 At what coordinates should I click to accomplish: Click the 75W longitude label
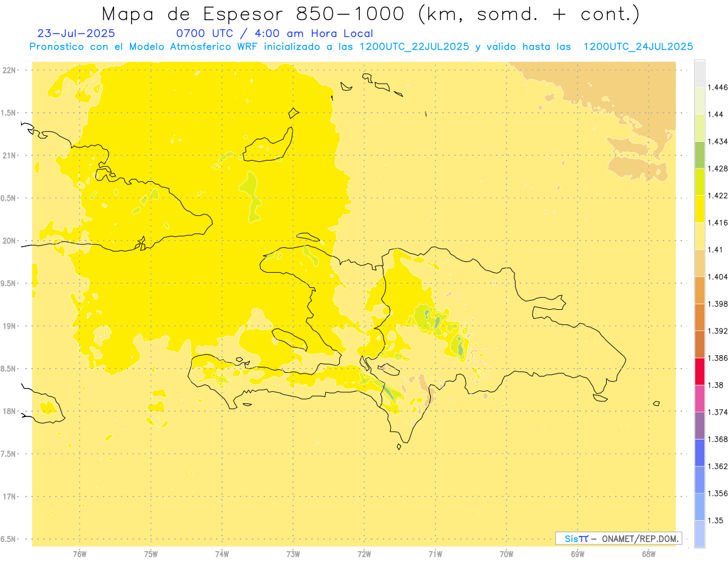[151, 554]
